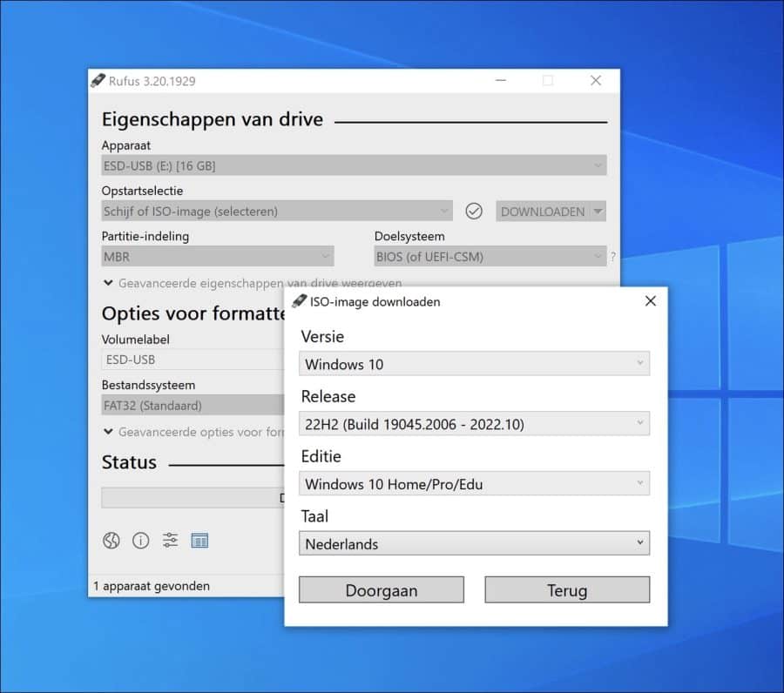Open the Apparaat dropdown ESD-USB (E:)
Viewport: 784px width, 693px height.
coord(354,165)
